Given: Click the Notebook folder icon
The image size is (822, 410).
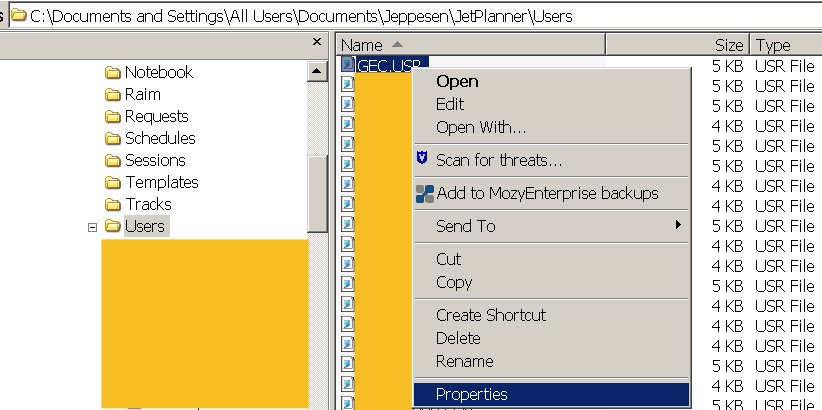Looking at the screenshot, I should [113, 72].
